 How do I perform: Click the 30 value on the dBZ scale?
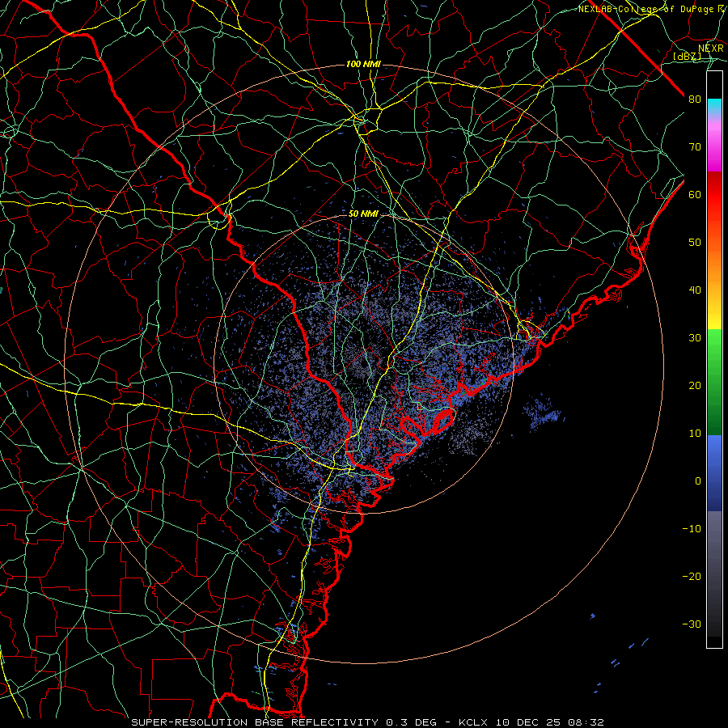click(x=695, y=338)
